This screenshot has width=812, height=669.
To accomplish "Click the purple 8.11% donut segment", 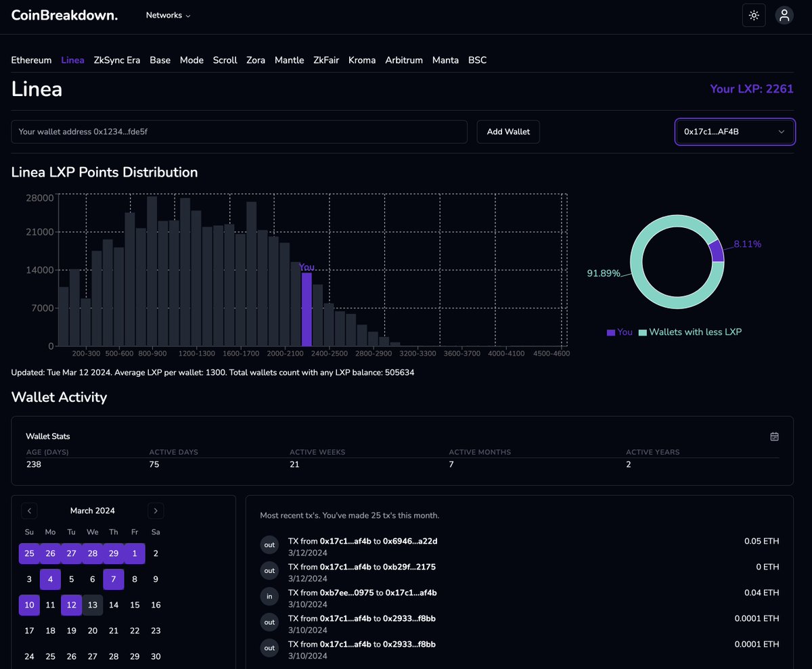I will point(717,251).
